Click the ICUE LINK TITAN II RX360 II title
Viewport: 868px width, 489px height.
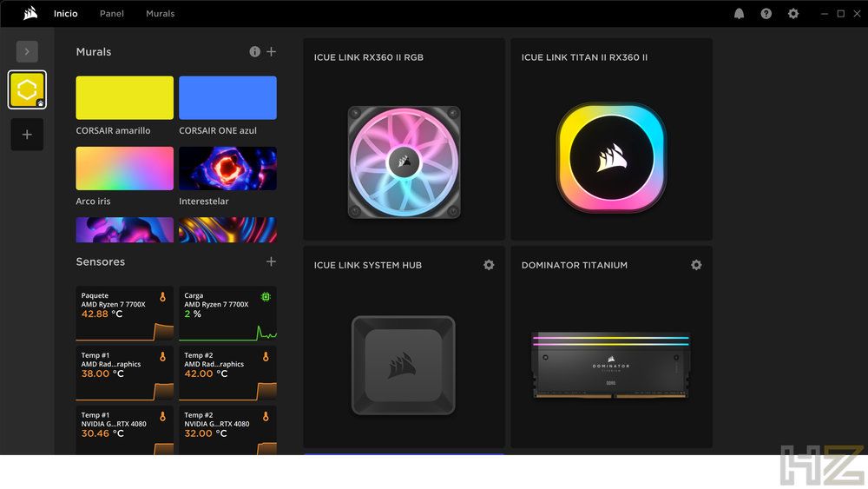[584, 57]
